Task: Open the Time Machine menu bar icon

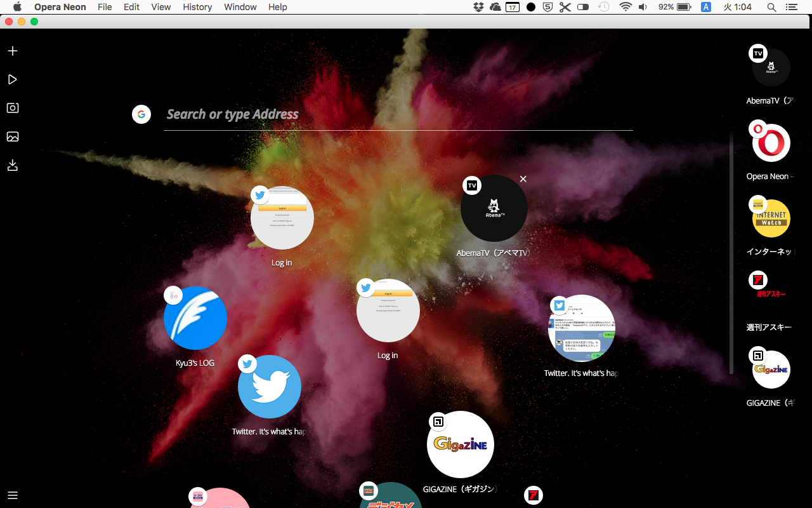Action: (604, 7)
